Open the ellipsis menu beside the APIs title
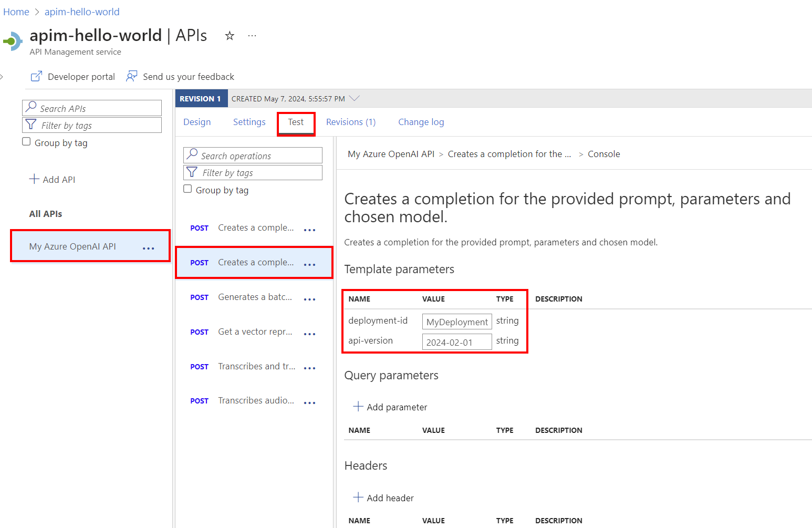 pos(252,35)
